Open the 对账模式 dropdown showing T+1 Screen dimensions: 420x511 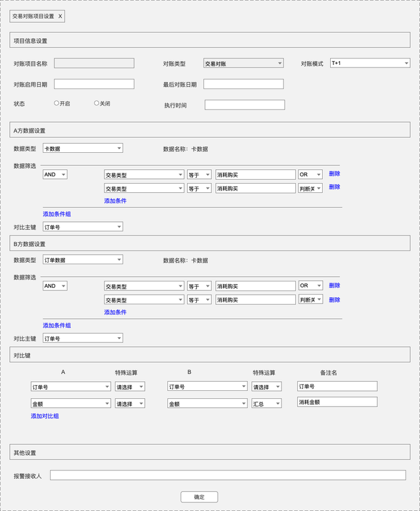[x=370, y=63]
